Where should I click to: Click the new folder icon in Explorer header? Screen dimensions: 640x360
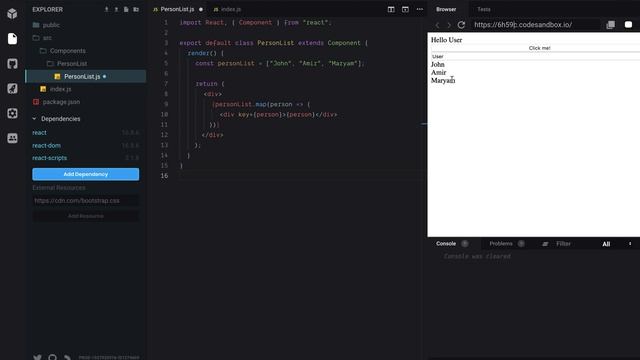136,9
